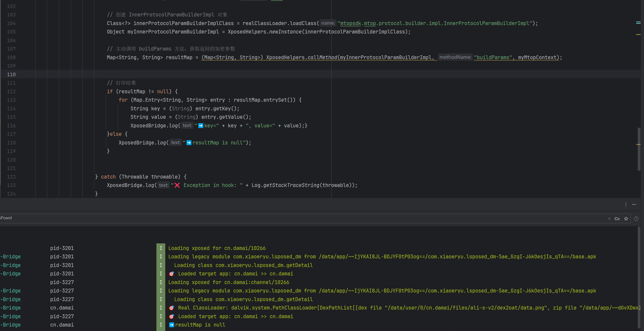The height and width of the screenshot is (331, 644).
Task: Jump to the blue stripe mark near line 104
Action: point(638,23)
